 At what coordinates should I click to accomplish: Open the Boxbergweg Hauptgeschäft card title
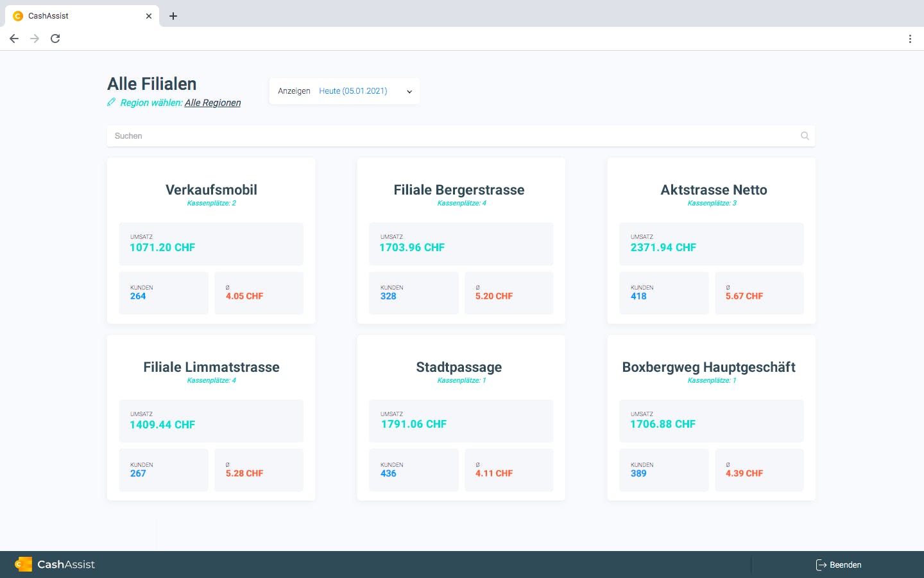(x=708, y=367)
